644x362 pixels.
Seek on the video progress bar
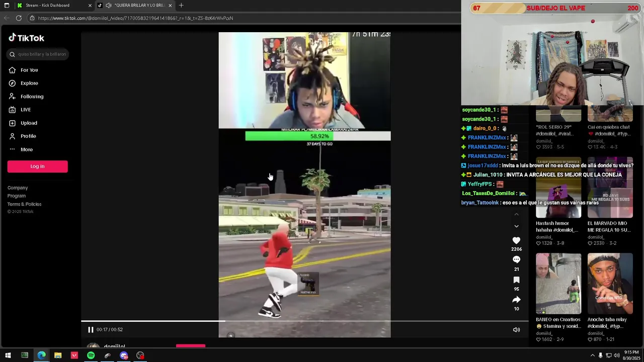[x=304, y=321]
